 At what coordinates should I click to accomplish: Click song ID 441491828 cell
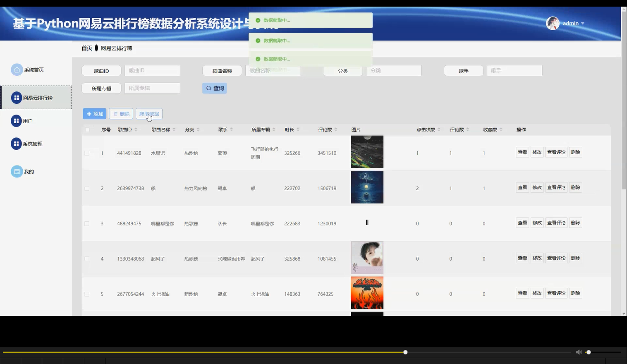(129, 153)
